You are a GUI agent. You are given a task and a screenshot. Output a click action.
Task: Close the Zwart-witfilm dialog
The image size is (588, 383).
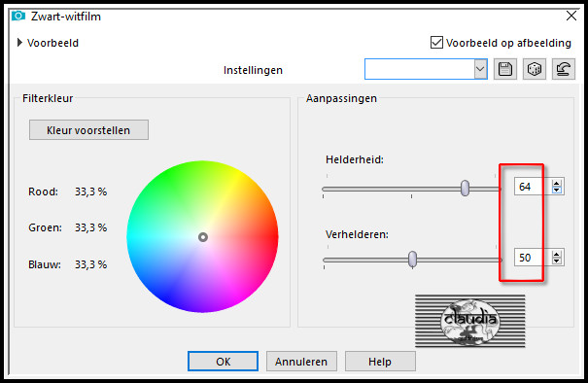(571, 16)
